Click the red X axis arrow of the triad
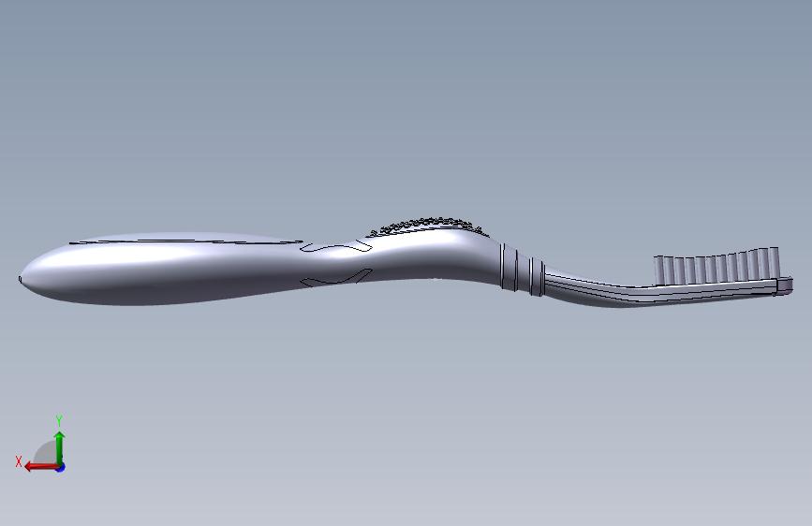This screenshot has height=526, width=812. pyautogui.click(x=41, y=467)
